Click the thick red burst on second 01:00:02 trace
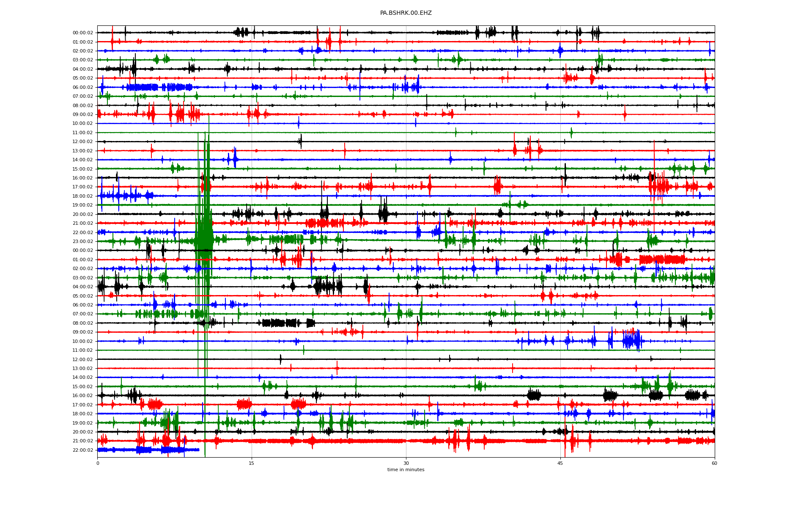Image resolution: width=812 pixels, height=508 pixels. point(662,260)
